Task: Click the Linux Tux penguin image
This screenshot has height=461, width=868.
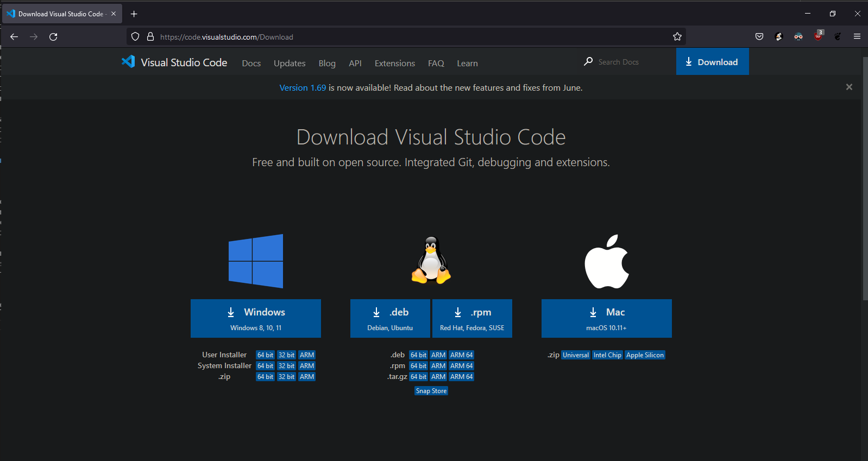Action: pyautogui.click(x=431, y=260)
